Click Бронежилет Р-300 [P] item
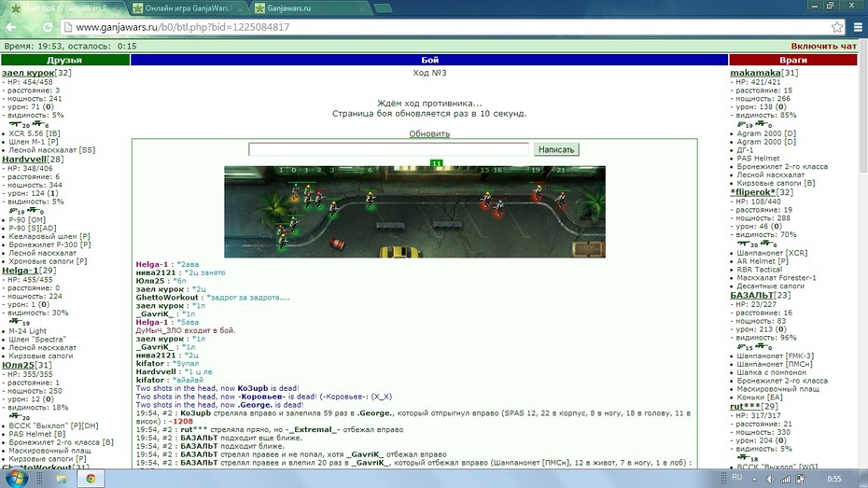Screen dimensions: 868x488 coord(49,244)
